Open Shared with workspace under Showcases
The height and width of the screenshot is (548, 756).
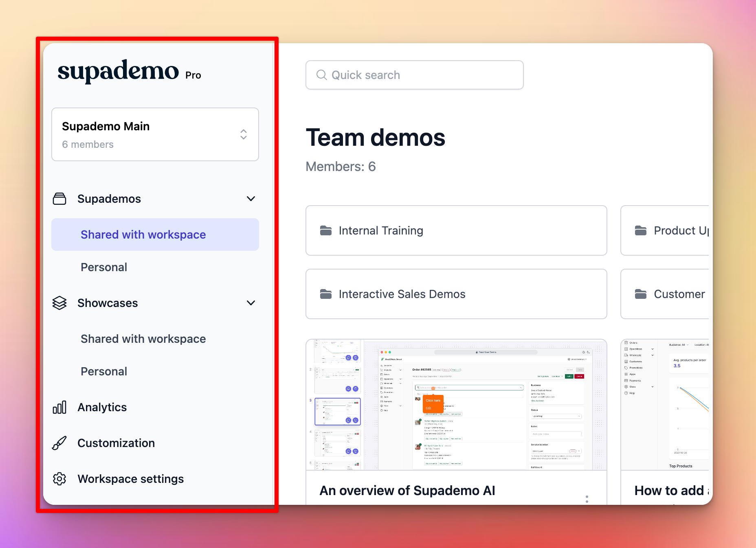[x=143, y=339]
